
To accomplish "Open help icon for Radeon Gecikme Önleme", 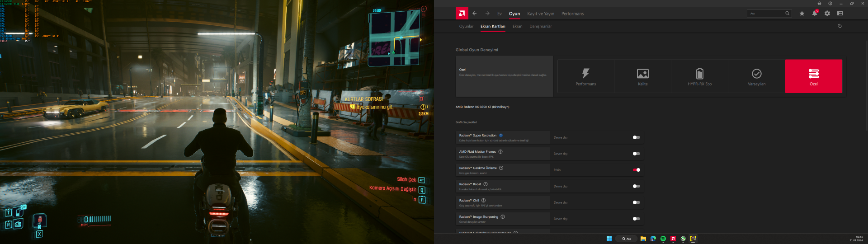I will click(x=501, y=168).
